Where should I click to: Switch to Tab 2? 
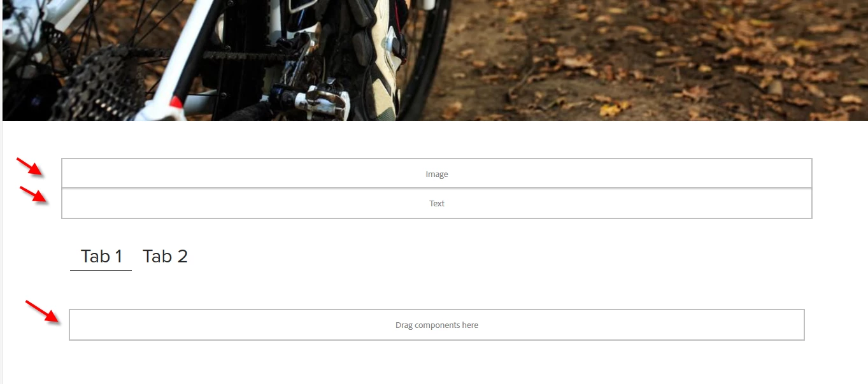point(165,257)
